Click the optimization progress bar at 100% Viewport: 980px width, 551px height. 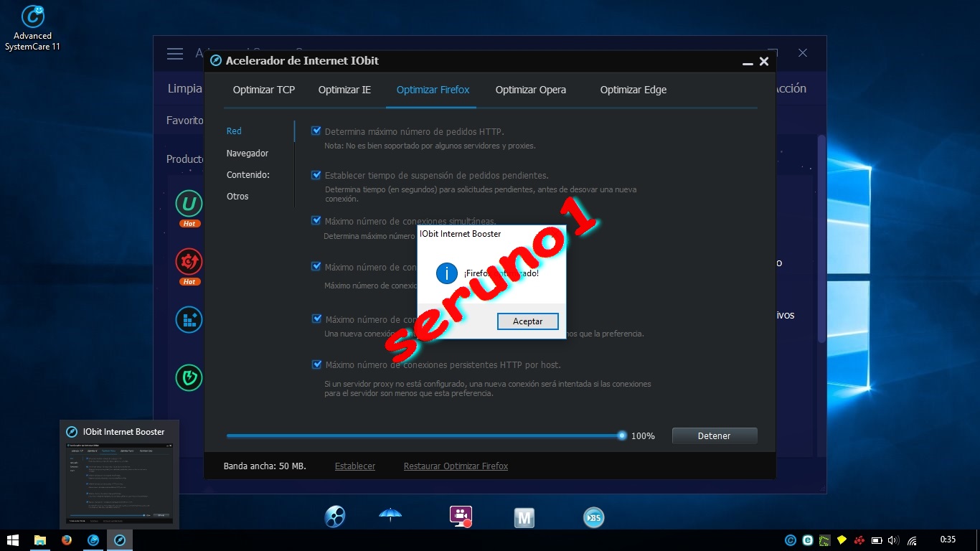425,435
